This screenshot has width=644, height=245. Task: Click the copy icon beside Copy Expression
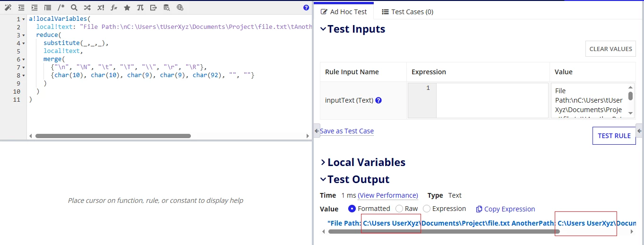point(479,209)
